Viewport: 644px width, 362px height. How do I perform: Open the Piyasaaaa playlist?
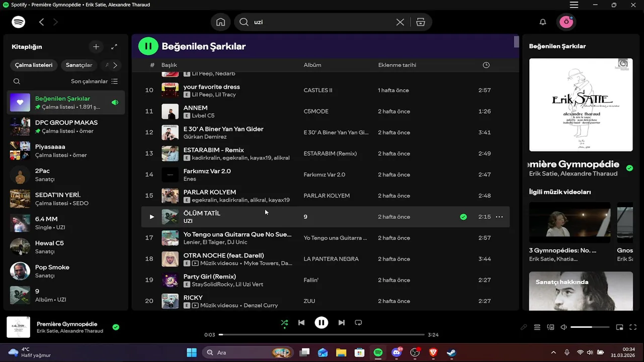tap(66, 150)
